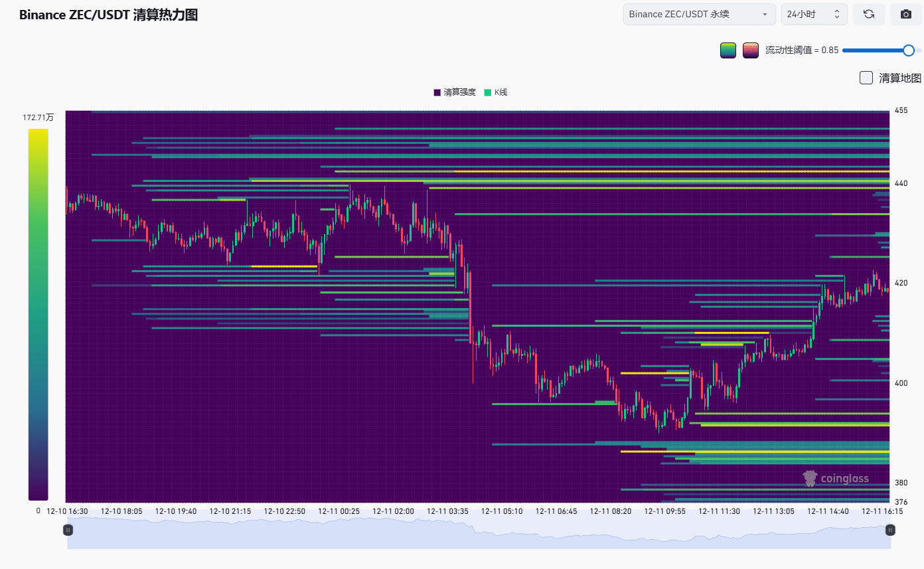Click the 420 price axis label

[x=901, y=283]
